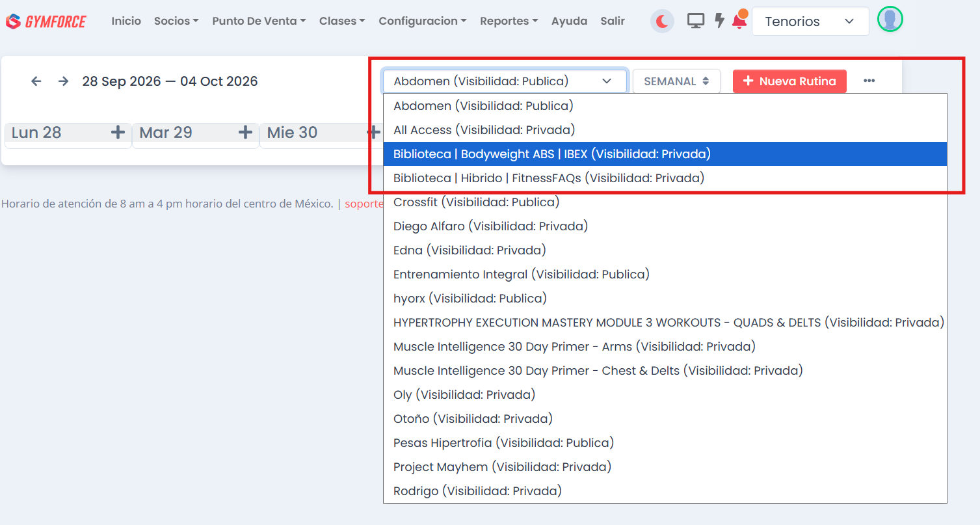Go to Inicio page

coord(126,21)
